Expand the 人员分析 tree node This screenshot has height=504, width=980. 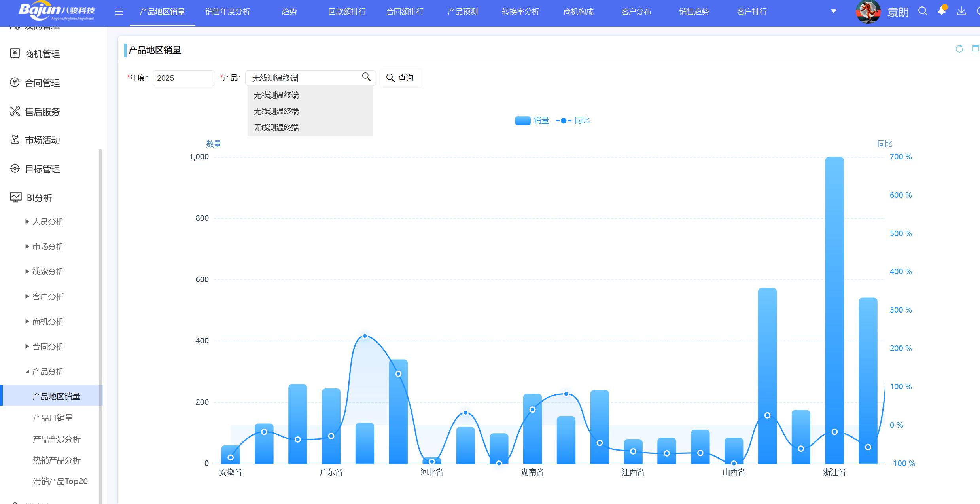(x=27, y=222)
